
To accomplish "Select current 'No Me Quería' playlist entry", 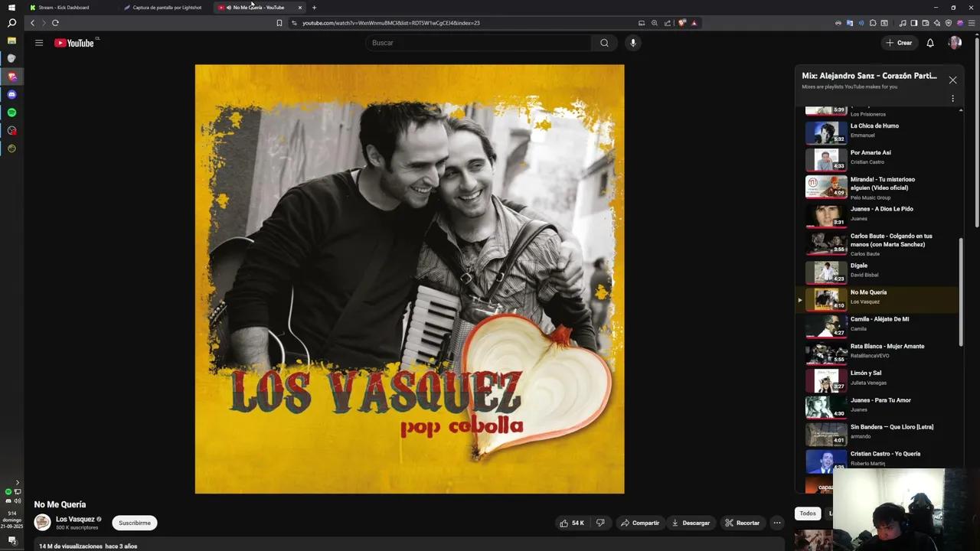I will (x=877, y=299).
